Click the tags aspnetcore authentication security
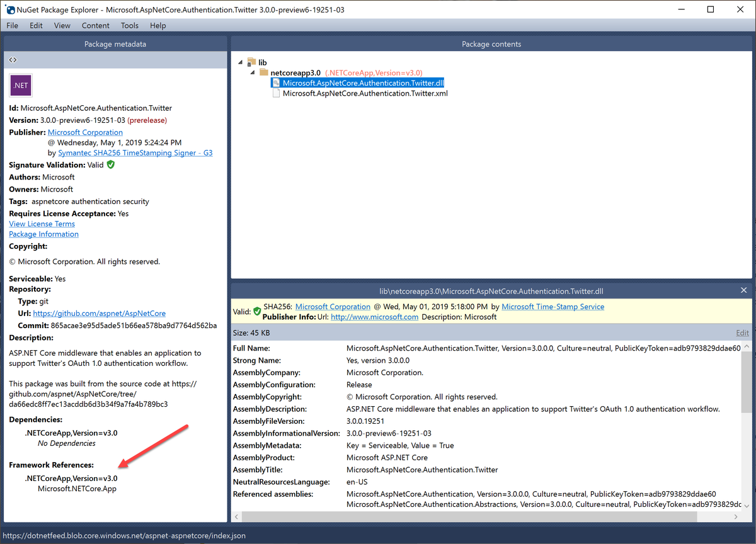The height and width of the screenshot is (544, 756). (90, 201)
